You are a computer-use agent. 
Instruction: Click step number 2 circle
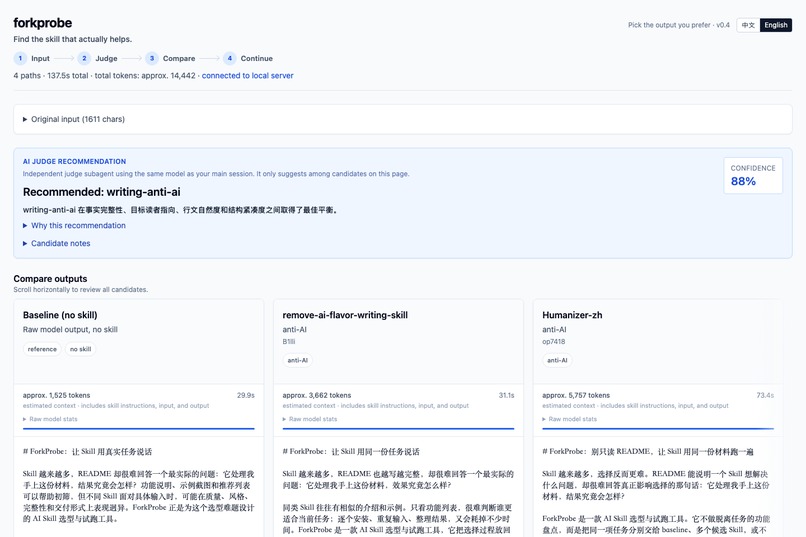tap(84, 58)
